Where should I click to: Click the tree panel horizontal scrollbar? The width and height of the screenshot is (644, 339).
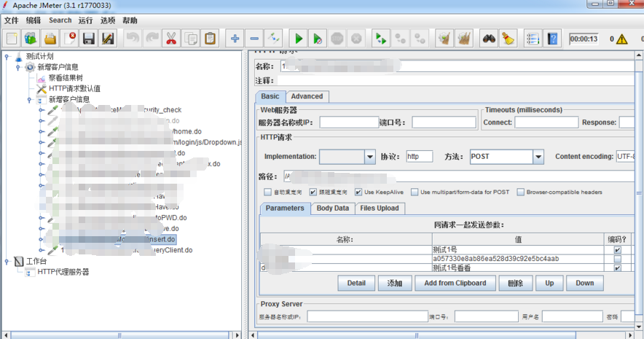pos(119,335)
